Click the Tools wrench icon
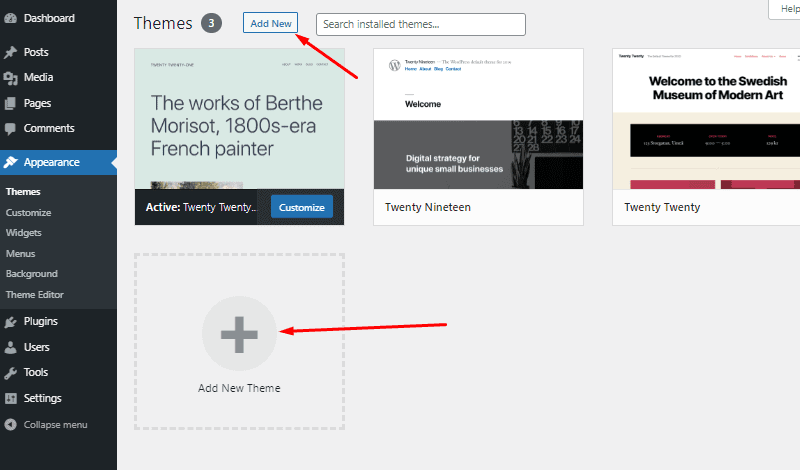The image size is (800, 470). click(x=10, y=373)
